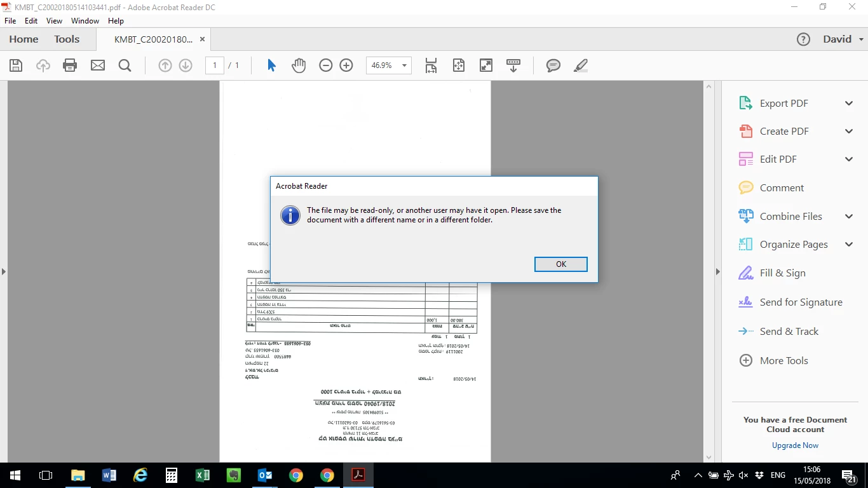Go to previous page arrow
The image size is (868, 488).
165,65
